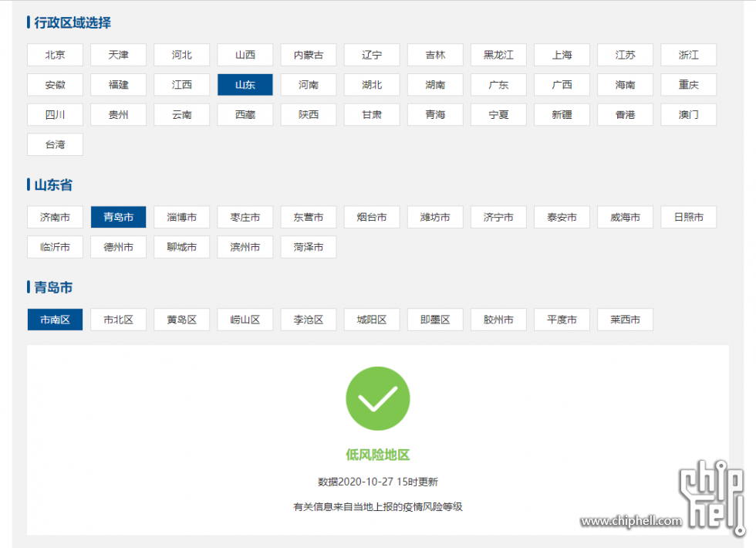The width and height of the screenshot is (756, 548).
Task: Choose 陕西 province
Action: pyautogui.click(x=309, y=115)
